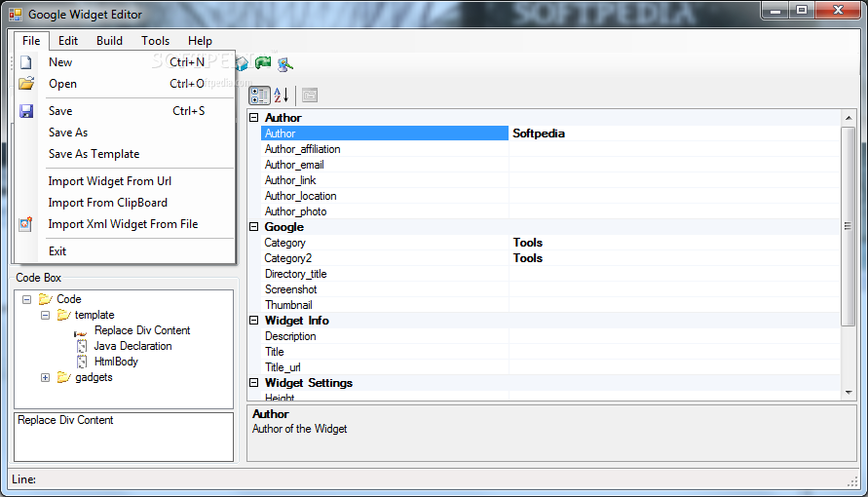
Task: Select the Title_url property row
Action: point(550,367)
